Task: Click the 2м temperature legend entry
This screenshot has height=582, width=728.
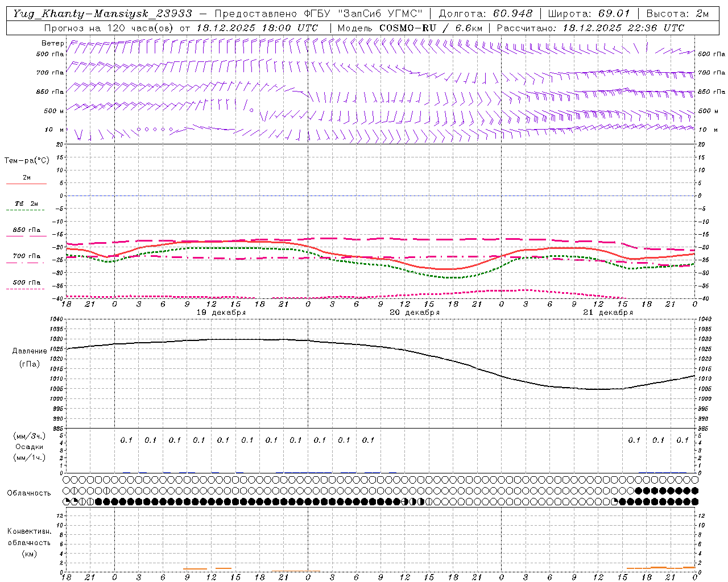Action: coord(27,178)
